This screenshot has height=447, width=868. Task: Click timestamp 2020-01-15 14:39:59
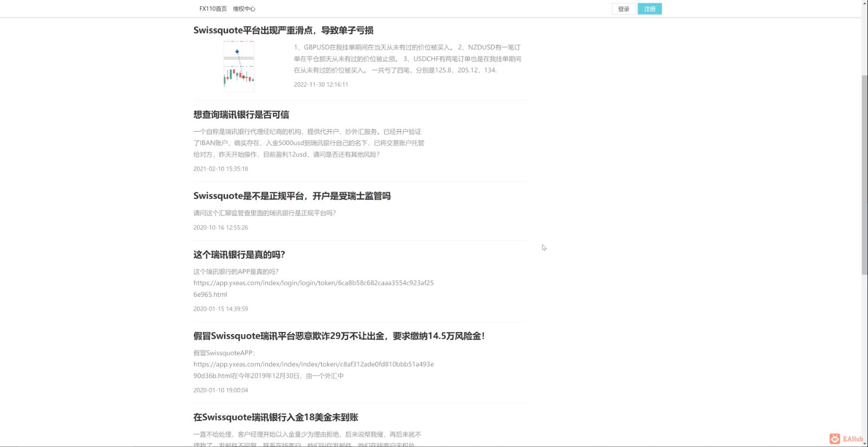click(x=221, y=309)
